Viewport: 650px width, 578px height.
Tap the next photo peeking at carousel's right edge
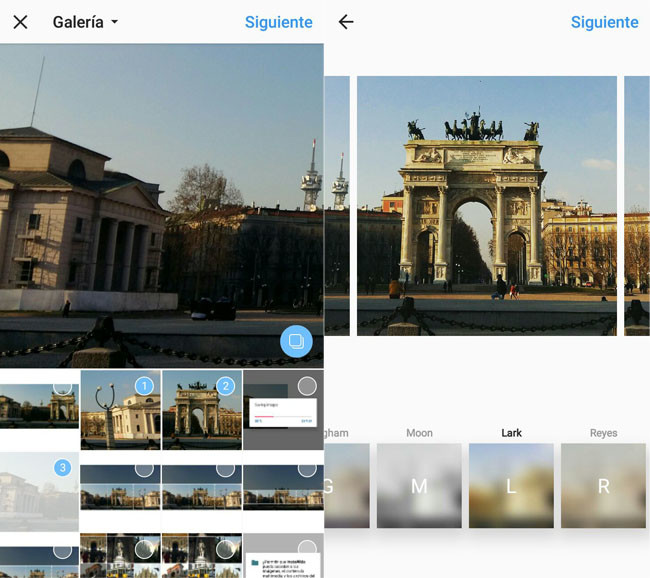(x=636, y=205)
